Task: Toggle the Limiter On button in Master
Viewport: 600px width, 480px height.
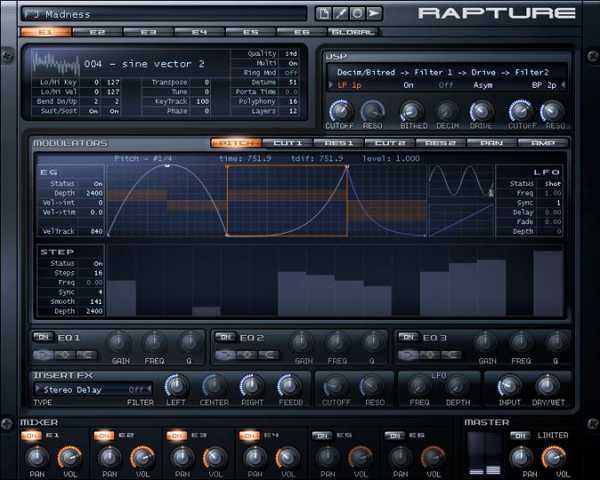Action: [520, 436]
